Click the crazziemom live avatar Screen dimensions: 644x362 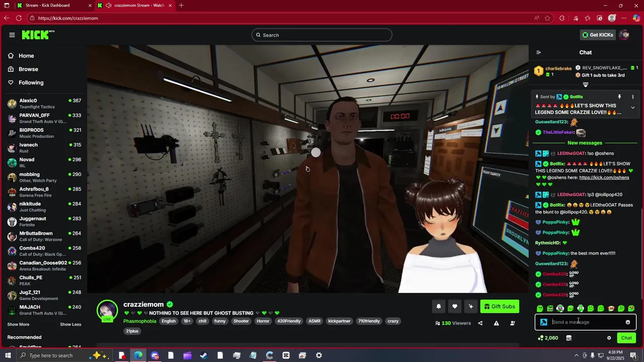pos(107,311)
